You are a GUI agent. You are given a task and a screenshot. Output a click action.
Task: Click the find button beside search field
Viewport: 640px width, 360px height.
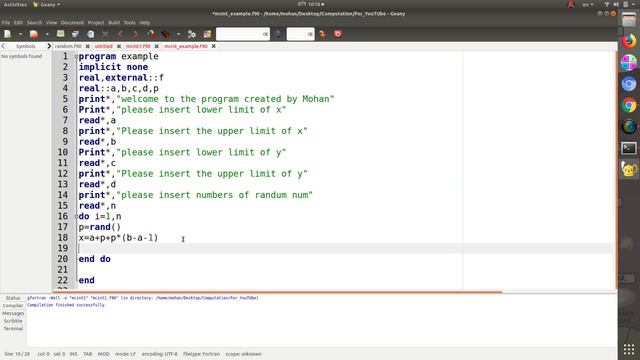point(278,34)
